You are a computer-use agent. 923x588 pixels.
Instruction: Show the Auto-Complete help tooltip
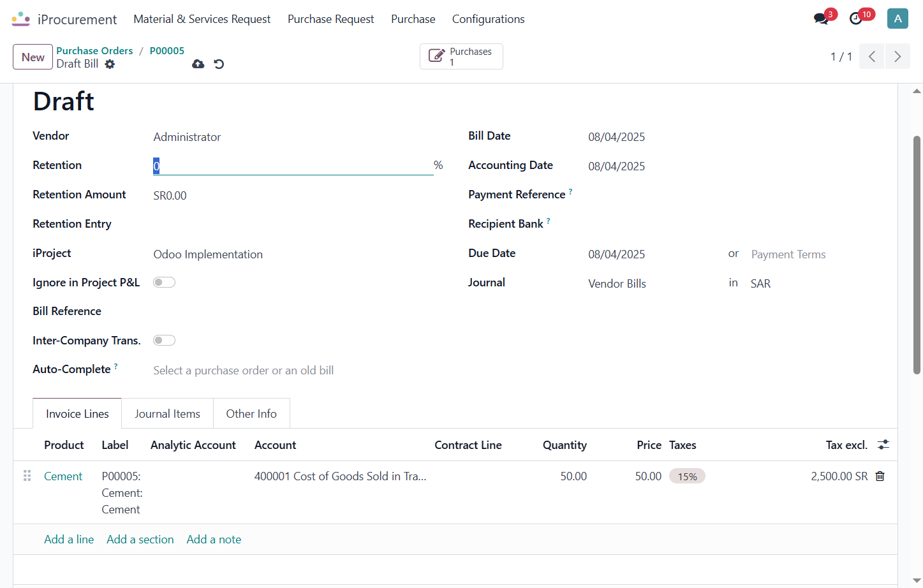click(115, 366)
